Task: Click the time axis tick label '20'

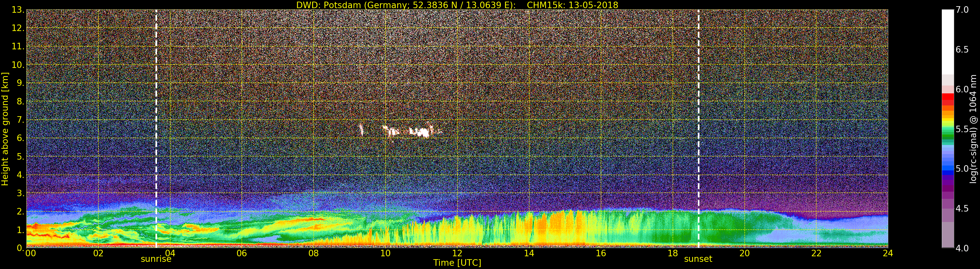Action: tap(744, 253)
